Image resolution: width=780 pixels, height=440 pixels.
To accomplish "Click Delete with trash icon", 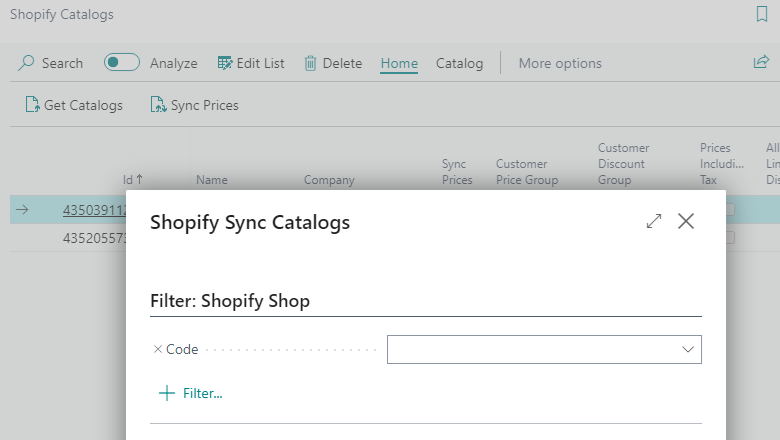I will point(333,63).
